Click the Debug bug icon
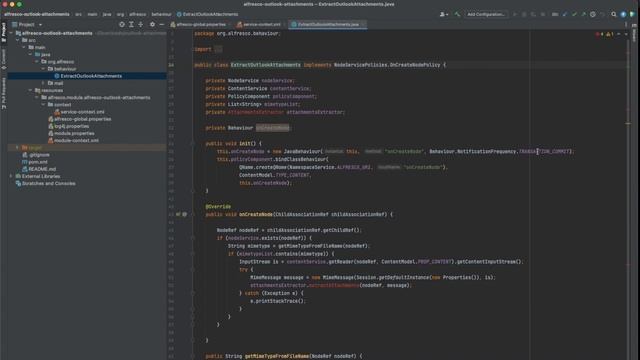Screen dimensions: 640x360 pos(524,14)
